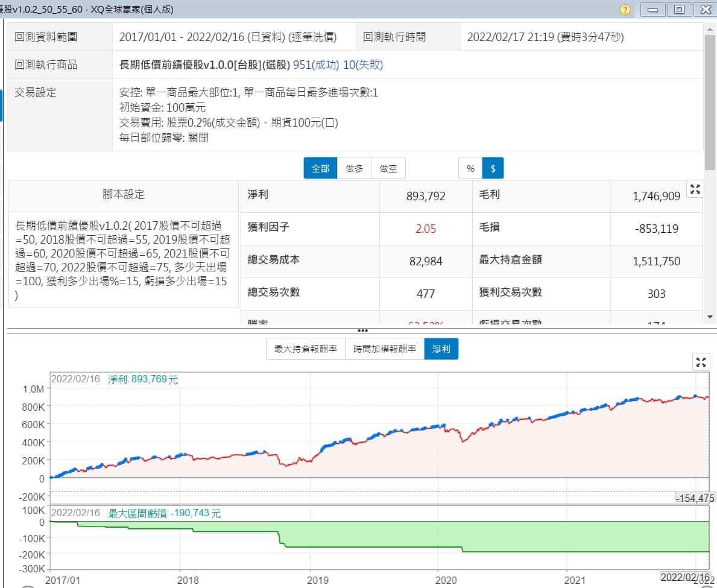Image resolution: width=717 pixels, height=588 pixels.
Task: Click the yellow help question mark icon
Action: tap(625, 10)
